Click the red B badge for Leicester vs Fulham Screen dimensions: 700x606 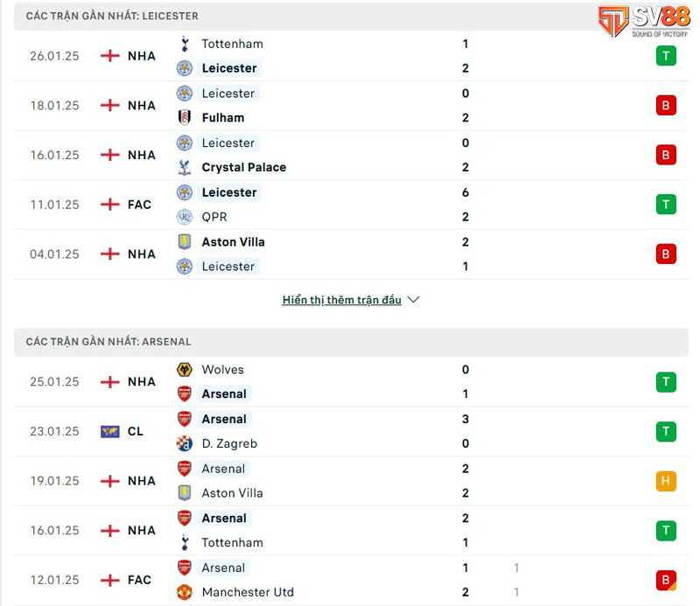coord(666,106)
